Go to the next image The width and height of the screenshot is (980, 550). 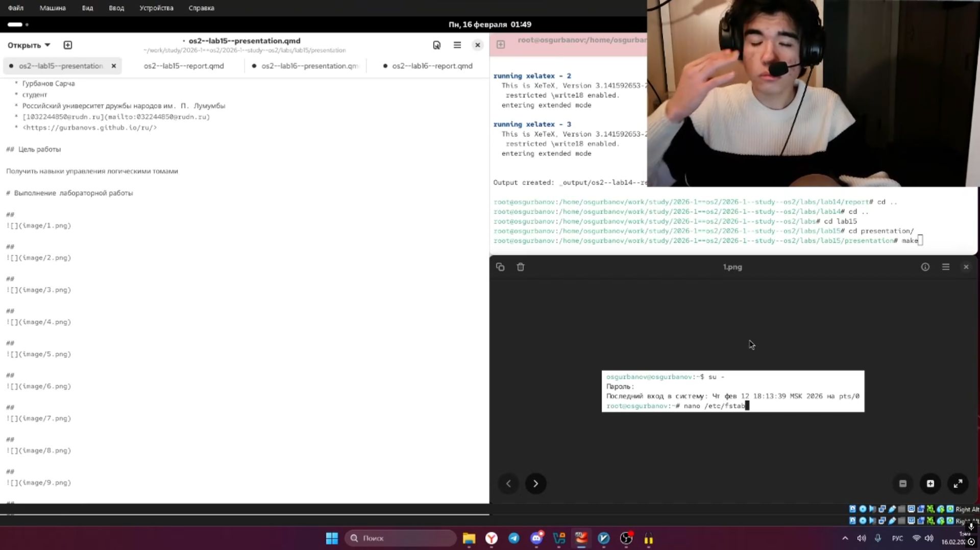coord(535,484)
